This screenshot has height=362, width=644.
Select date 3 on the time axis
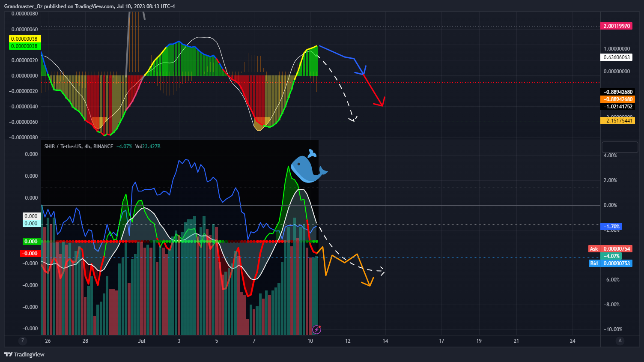pos(179,341)
